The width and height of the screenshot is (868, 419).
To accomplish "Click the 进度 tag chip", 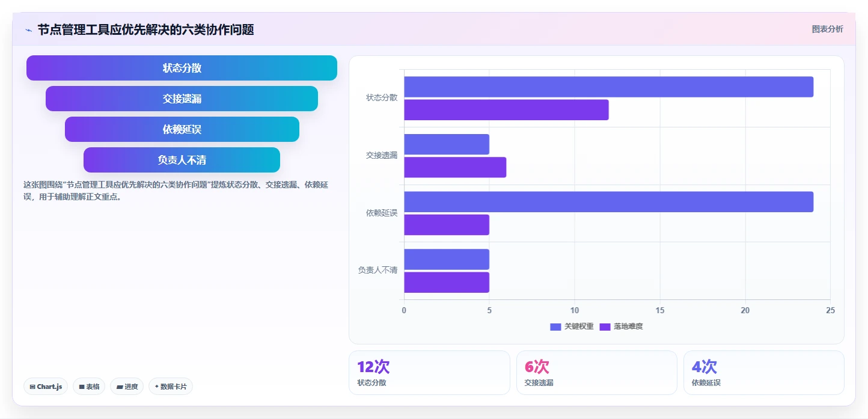I will (x=127, y=387).
